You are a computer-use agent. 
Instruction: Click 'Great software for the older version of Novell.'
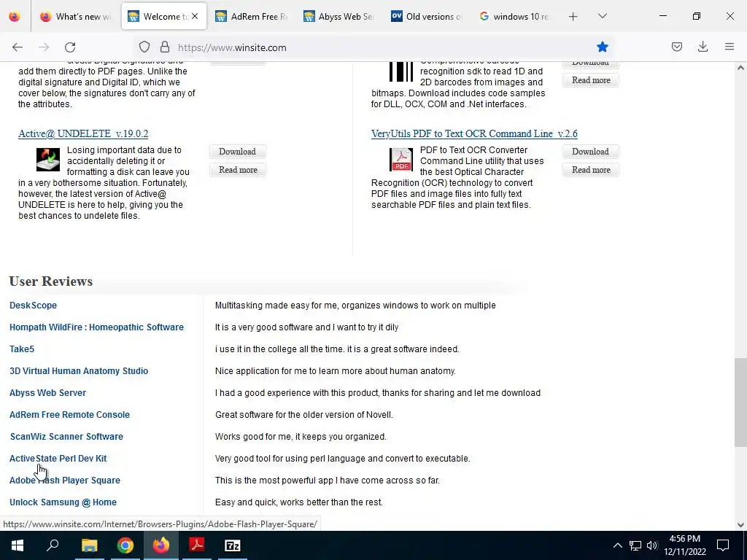point(304,415)
